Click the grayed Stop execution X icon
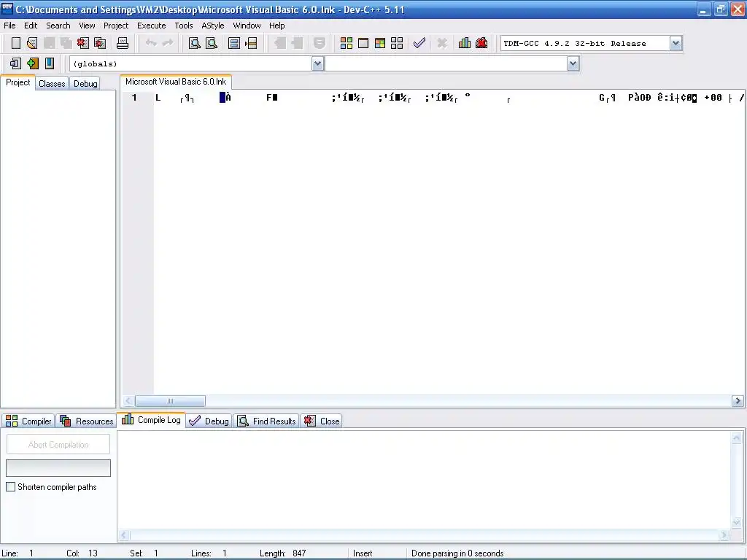 [442, 43]
